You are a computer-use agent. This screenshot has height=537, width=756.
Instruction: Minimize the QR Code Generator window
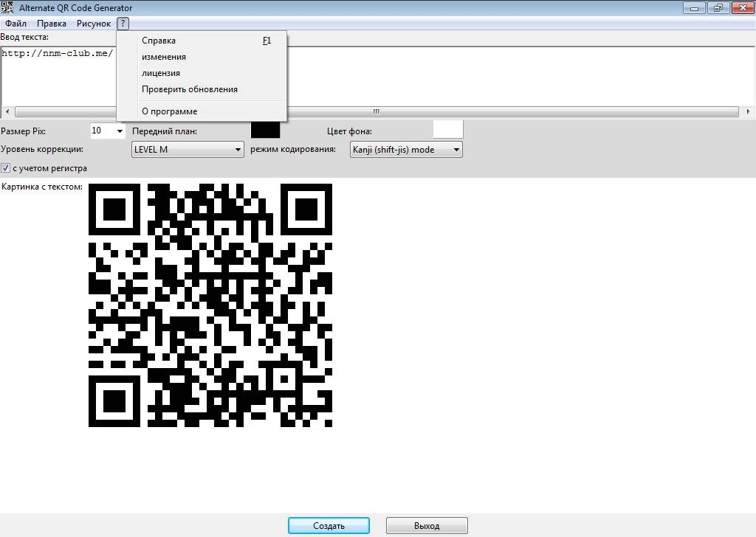[695, 7]
